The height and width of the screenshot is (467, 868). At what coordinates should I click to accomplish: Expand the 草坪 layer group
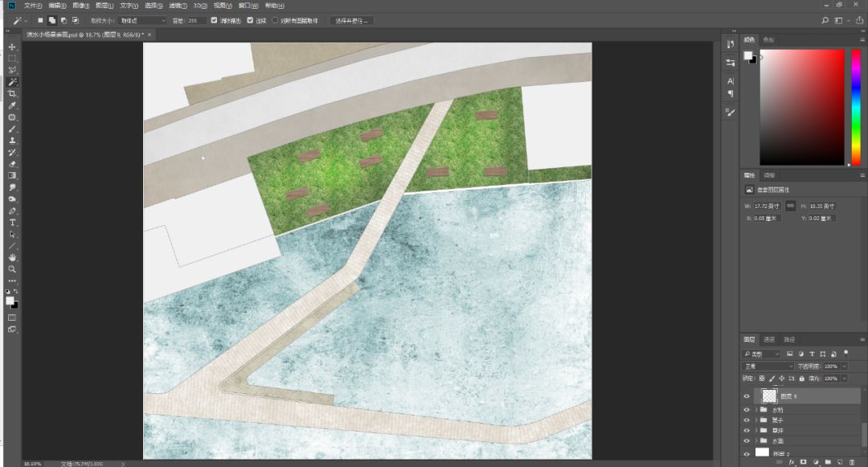(x=756, y=431)
